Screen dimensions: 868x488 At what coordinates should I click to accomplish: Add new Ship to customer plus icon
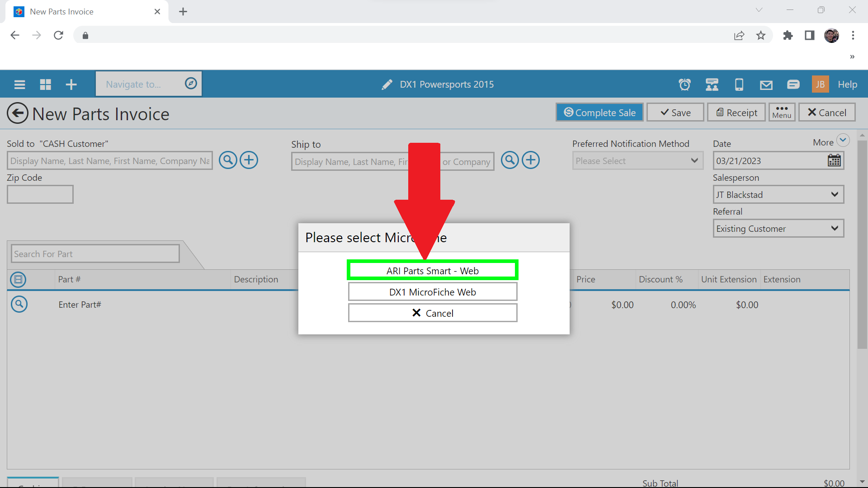531,160
